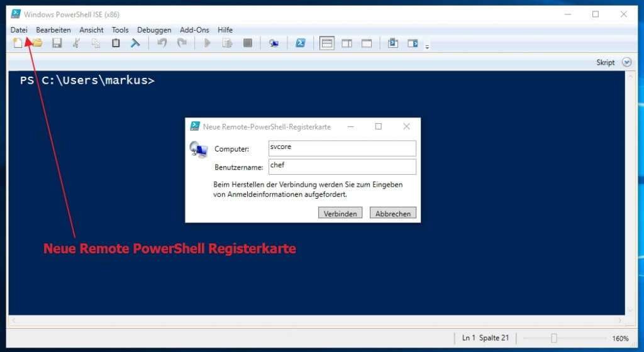This screenshot has height=352, width=644.
Task: Open new remote PowerShell tab icon
Action: pos(274,43)
